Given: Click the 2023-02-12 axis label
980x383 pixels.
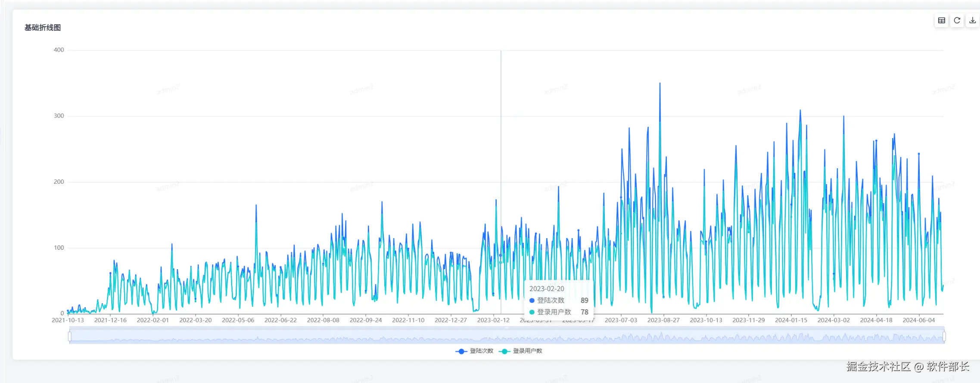Looking at the screenshot, I should point(493,320).
